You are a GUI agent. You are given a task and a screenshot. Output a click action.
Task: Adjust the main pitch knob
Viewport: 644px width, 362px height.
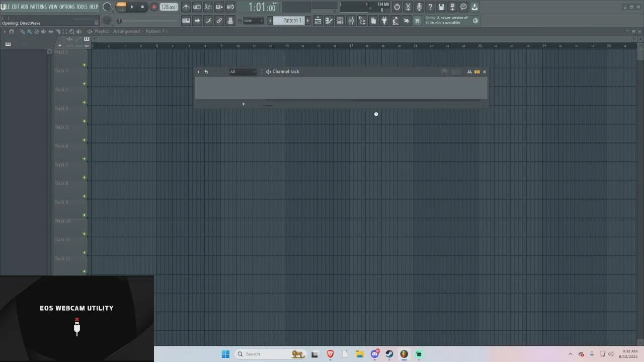click(107, 21)
